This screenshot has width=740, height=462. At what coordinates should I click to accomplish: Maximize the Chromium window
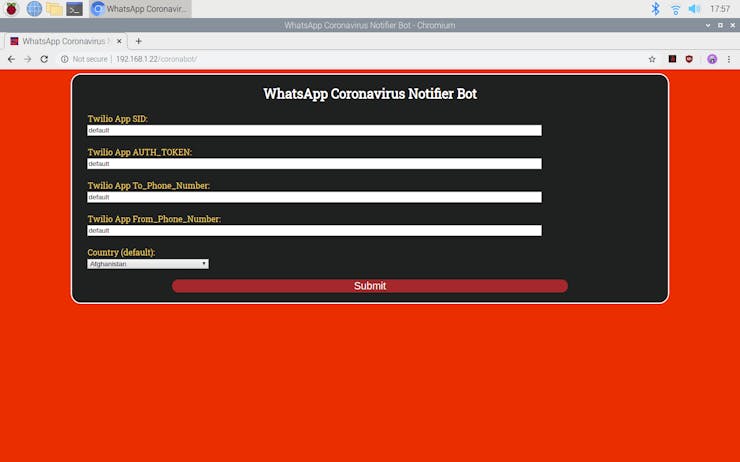point(720,25)
